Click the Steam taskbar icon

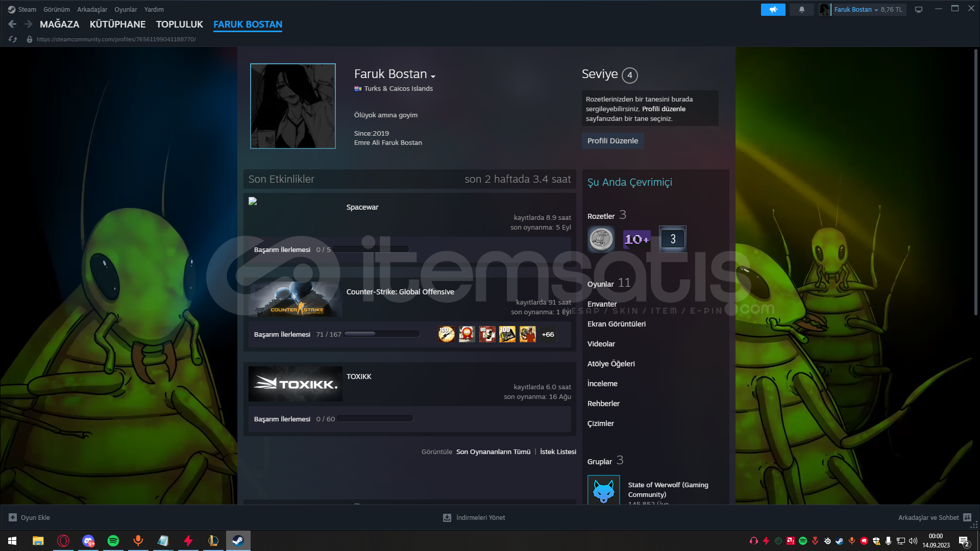(238, 541)
